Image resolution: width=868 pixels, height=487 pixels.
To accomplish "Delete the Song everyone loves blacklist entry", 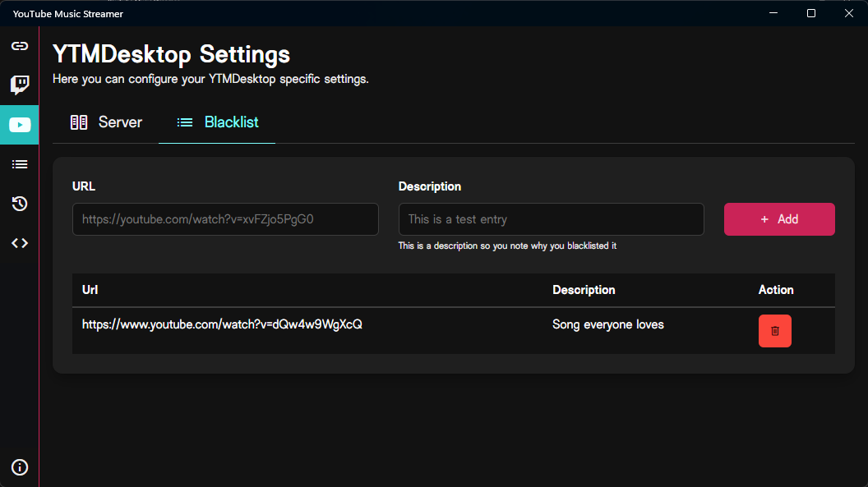I will coord(774,331).
